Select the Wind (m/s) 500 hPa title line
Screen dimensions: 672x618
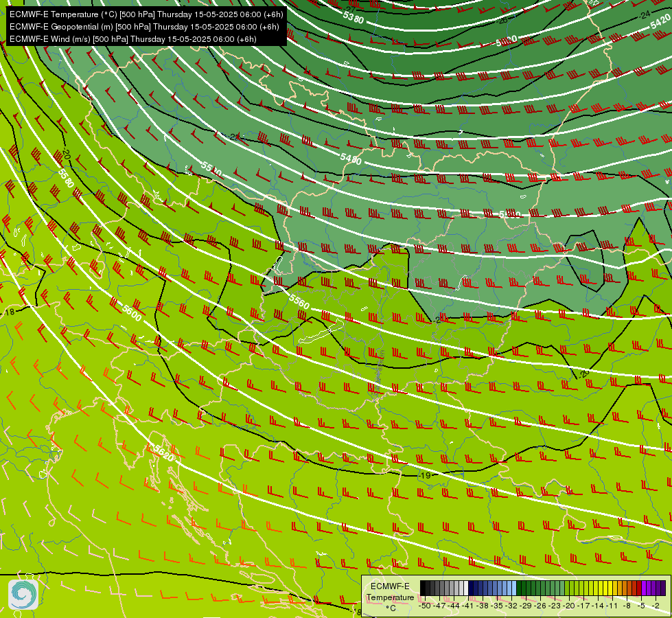133,39
